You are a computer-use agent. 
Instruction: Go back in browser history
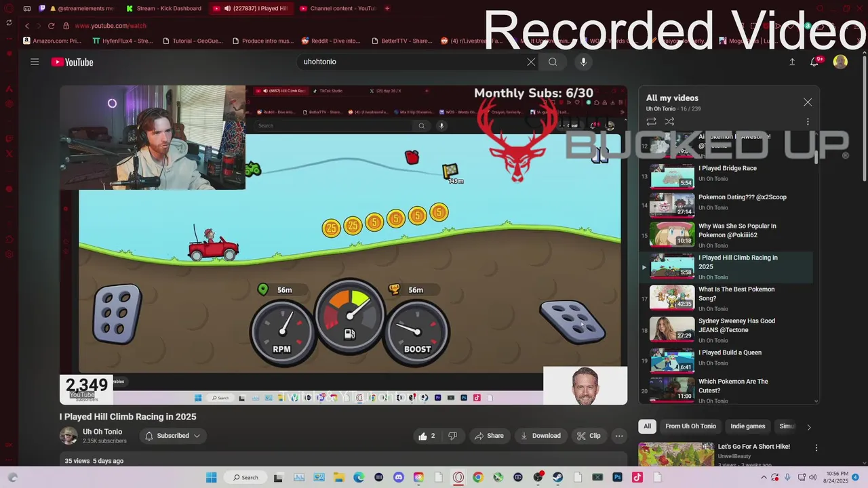click(x=27, y=26)
